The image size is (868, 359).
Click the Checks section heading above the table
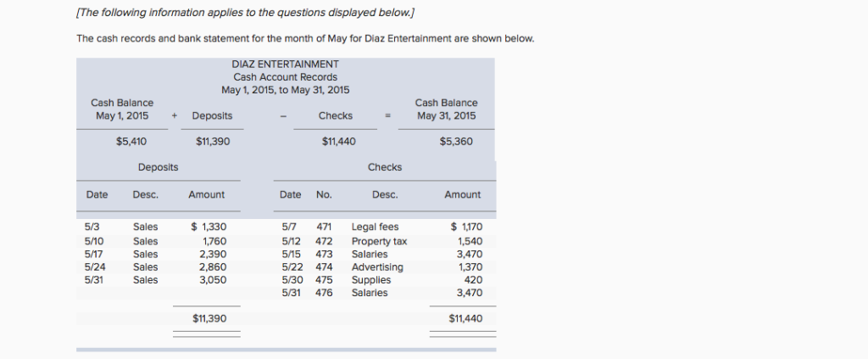tap(384, 167)
